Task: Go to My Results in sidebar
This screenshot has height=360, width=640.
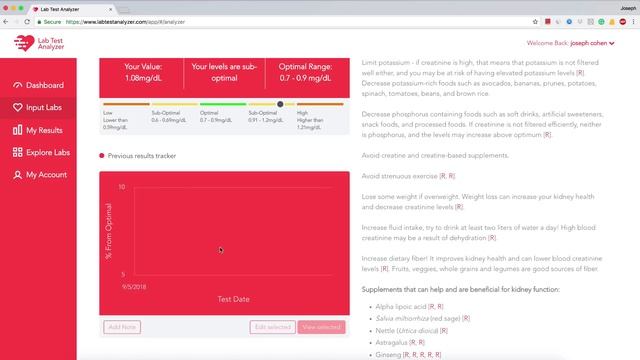Action: pos(38,130)
